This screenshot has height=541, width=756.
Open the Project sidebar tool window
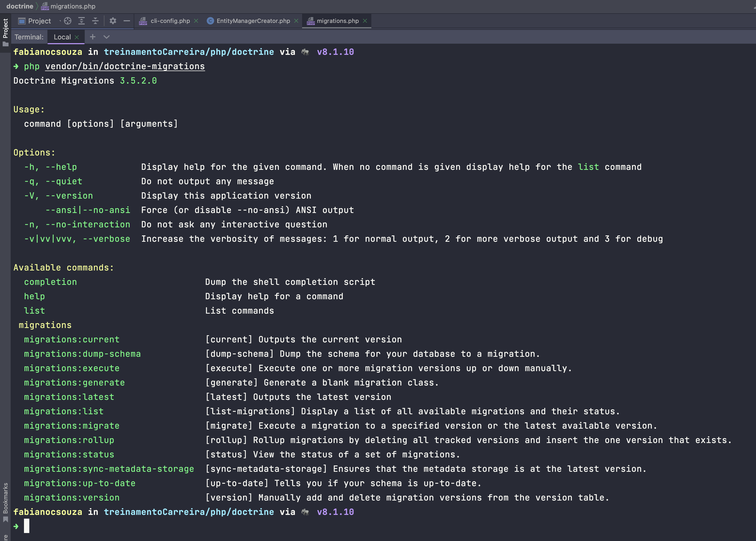click(x=5, y=32)
